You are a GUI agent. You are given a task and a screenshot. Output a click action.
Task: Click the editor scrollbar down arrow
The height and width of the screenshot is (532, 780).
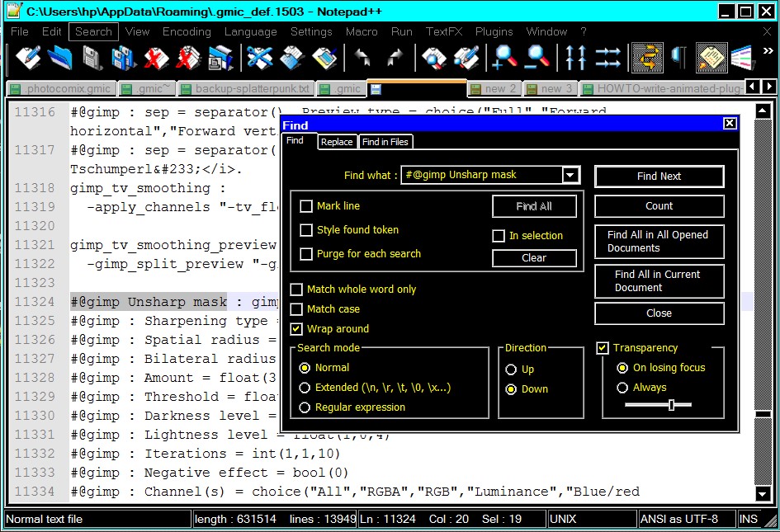pyautogui.click(x=763, y=494)
